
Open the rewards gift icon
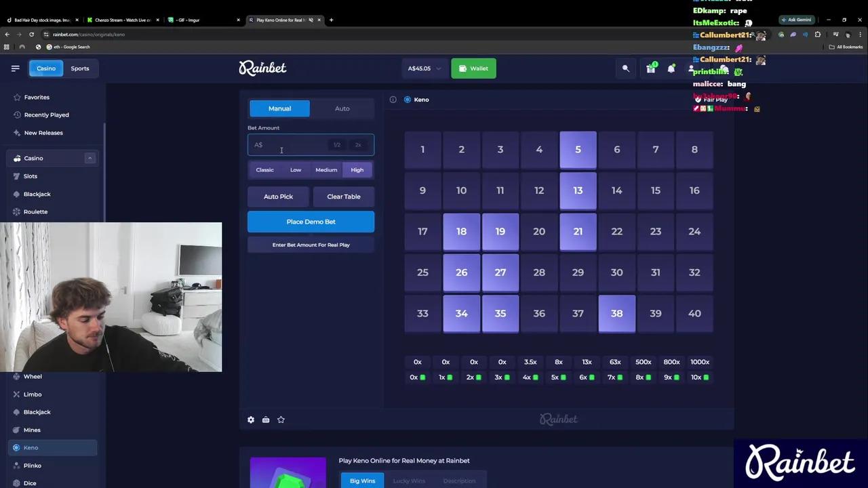651,68
